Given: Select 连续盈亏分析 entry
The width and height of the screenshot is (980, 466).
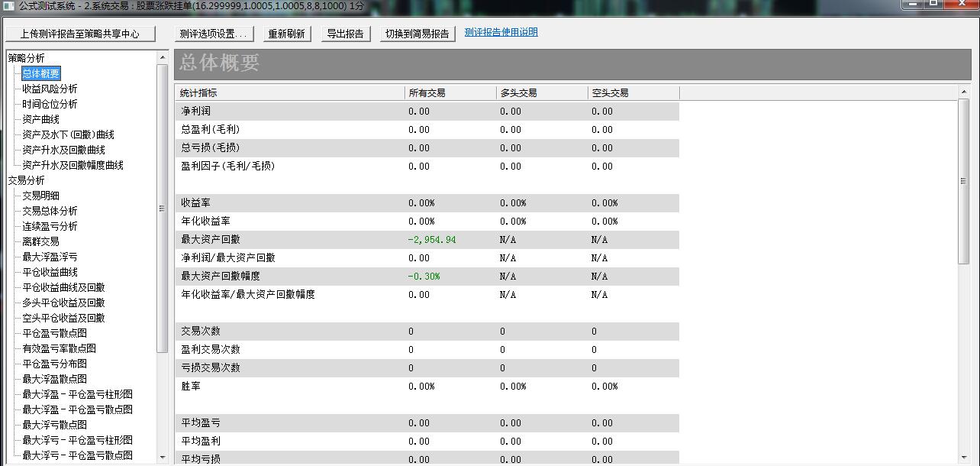Looking at the screenshot, I should click(50, 226).
